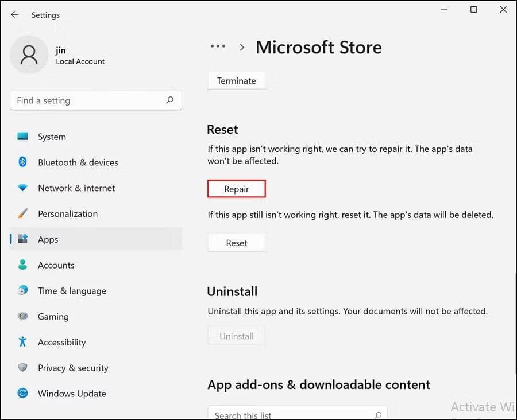Click the Reset button

[237, 243]
